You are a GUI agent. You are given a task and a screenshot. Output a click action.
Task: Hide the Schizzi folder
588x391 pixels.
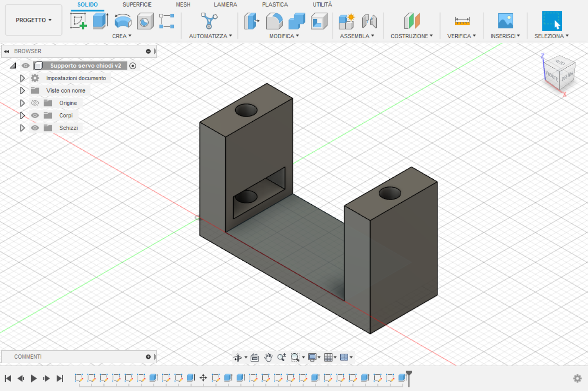click(x=35, y=128)
